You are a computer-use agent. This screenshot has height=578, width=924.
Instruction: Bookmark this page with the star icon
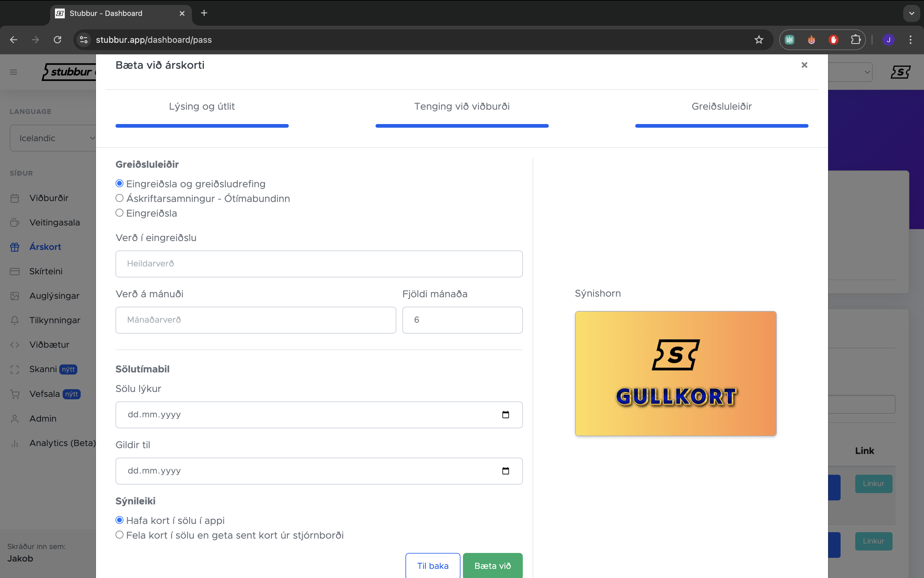[x=759, y=40]
